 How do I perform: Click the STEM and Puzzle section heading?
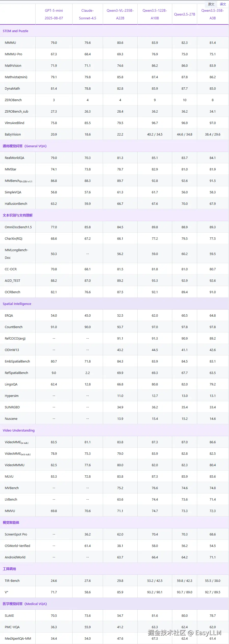pyautogui.click(x=16, y=31)
